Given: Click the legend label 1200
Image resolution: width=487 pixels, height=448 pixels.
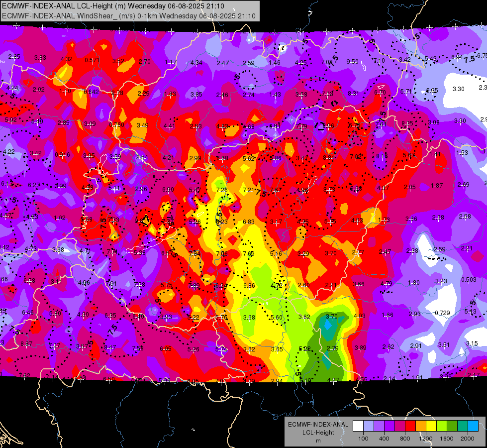Looking at the screenshot, I should tap(425, 439).
